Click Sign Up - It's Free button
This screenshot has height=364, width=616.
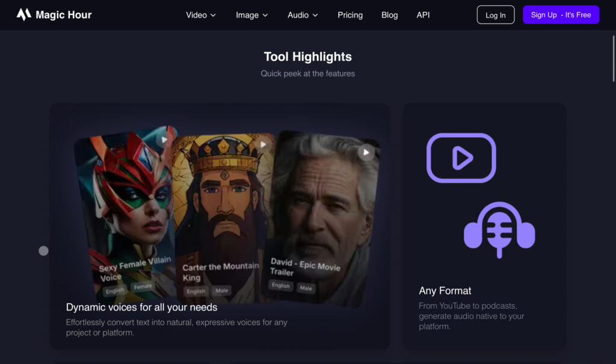click(x=561, y=15)
